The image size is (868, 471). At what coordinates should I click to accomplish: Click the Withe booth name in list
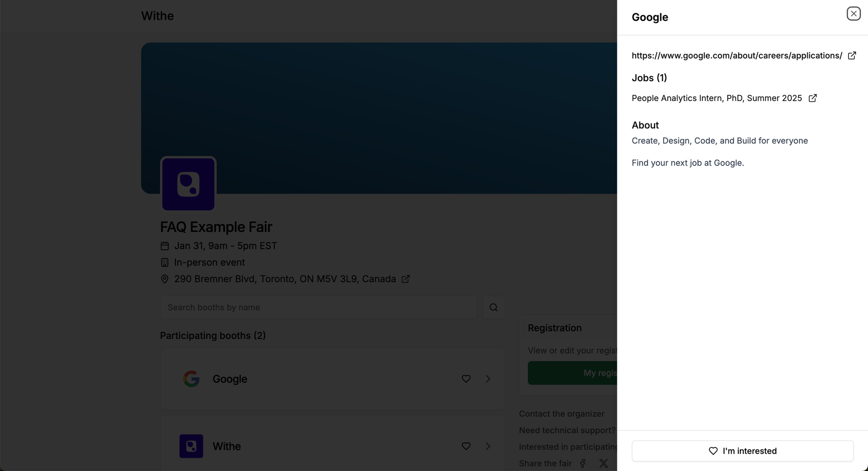[227, 446]
